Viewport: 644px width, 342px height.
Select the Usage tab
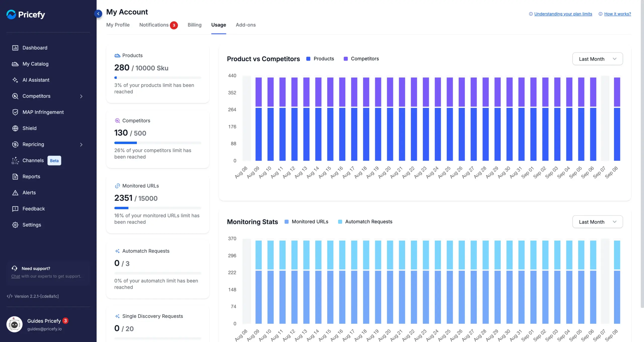pos(219,25)
